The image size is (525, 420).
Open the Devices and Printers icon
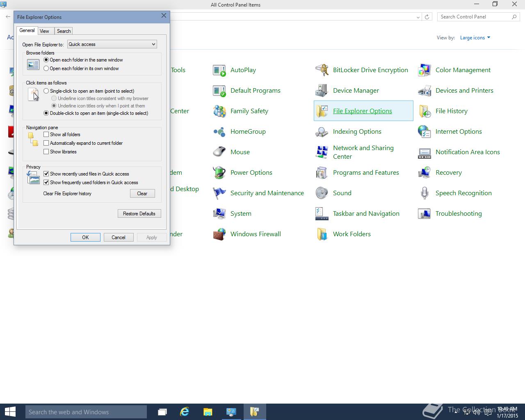[425, 91]
